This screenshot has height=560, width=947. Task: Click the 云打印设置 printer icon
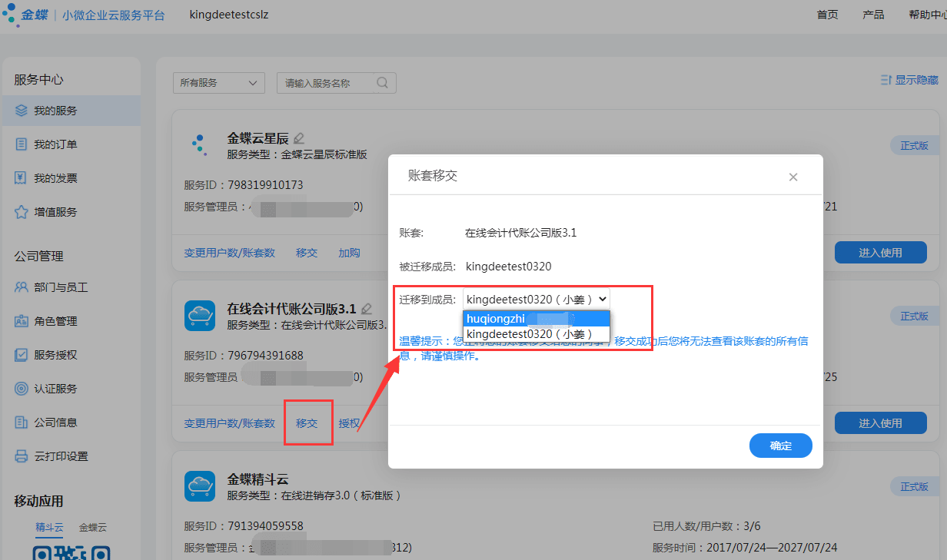point(21,456)
